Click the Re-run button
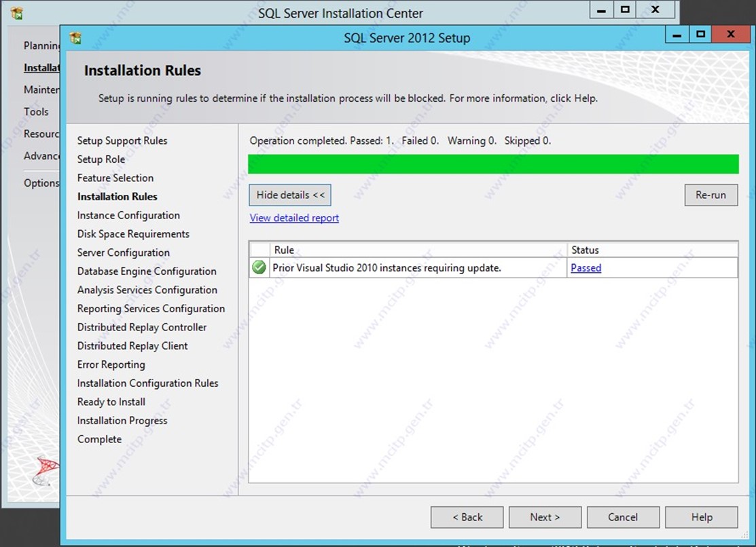756x547 pixels. coord(710,195)
